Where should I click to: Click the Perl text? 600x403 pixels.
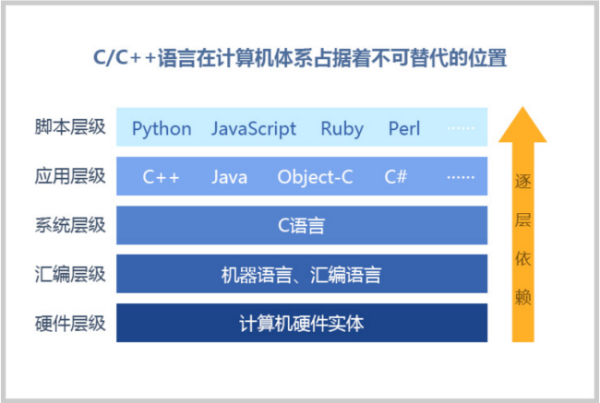(404, 129)
